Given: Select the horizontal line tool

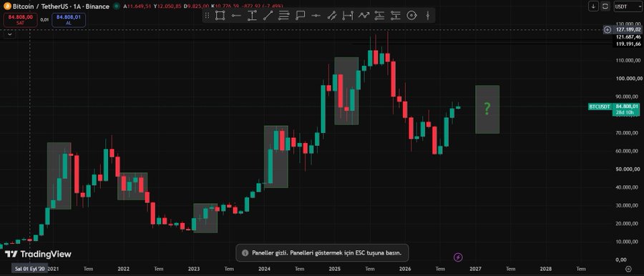Looking at the screenshot, I should click(x=316, y=16).
